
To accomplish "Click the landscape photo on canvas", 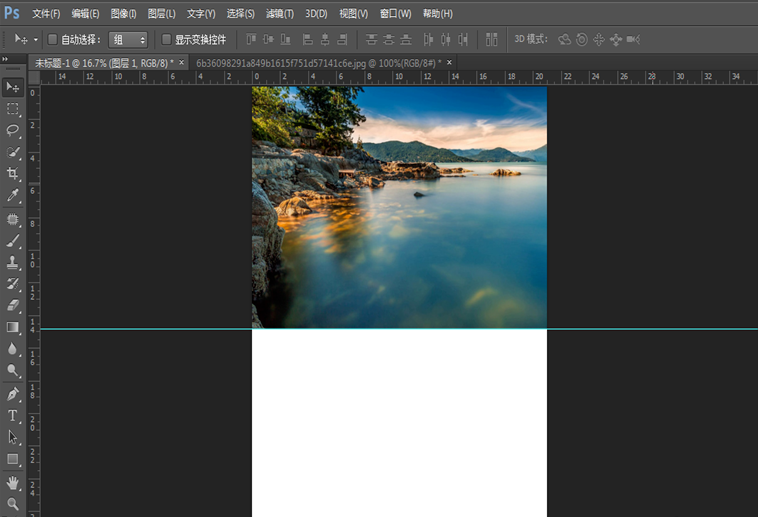I will (399, 207).
